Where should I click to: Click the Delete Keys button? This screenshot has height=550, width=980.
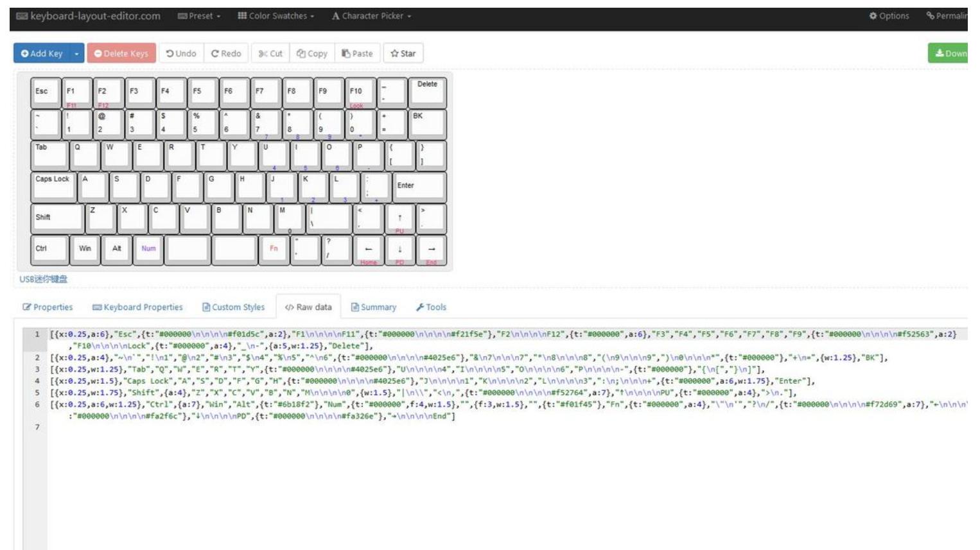point(121,53)
